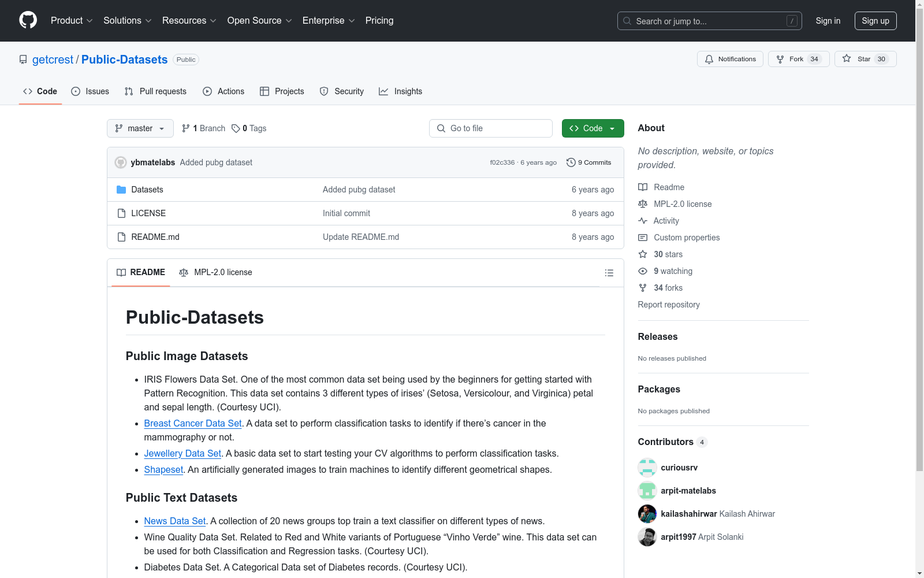Click the MPL-2.0 license scale icon in About
Viewport: 924px width, 578px height.
[x=643, y=204]
